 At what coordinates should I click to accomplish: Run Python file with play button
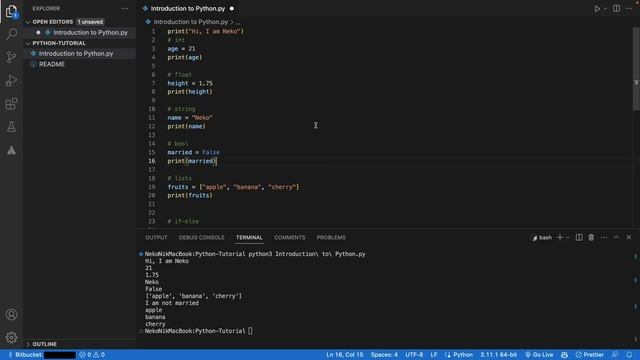click(597, 9)
